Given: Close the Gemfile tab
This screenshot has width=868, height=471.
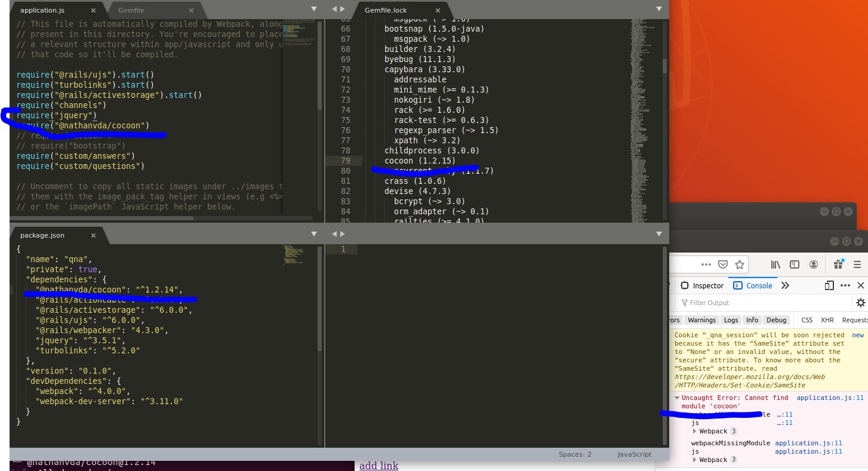Looking at the screenshot, I should click(190, 11).
